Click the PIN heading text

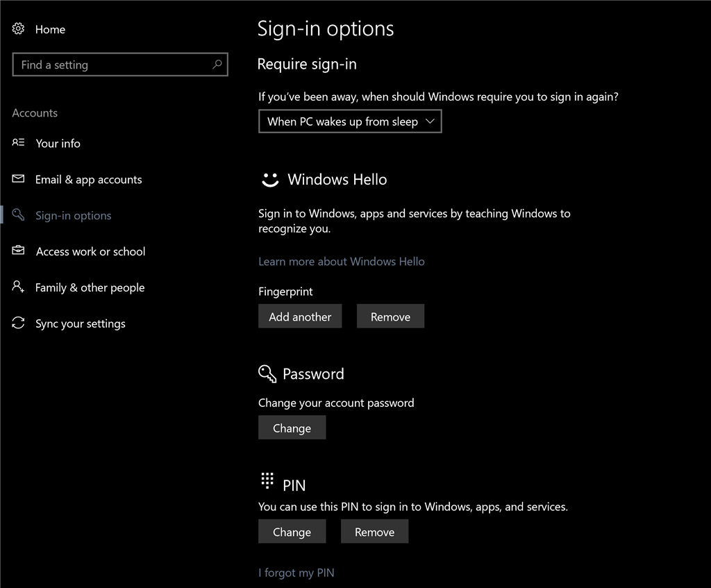click(294, 485)
